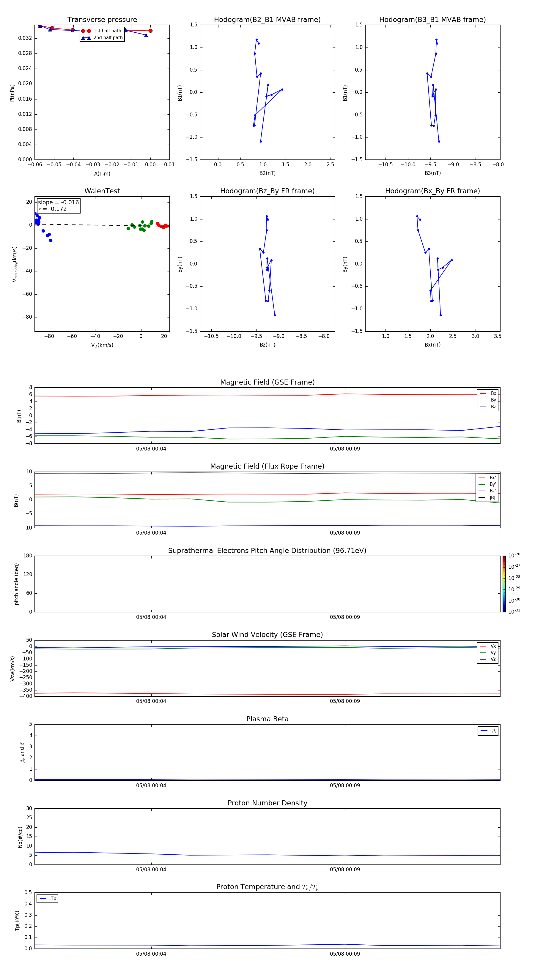Click the 'r = -0.172' annotation
This screenshot has width=535, height=980.
tap(53, 209)
